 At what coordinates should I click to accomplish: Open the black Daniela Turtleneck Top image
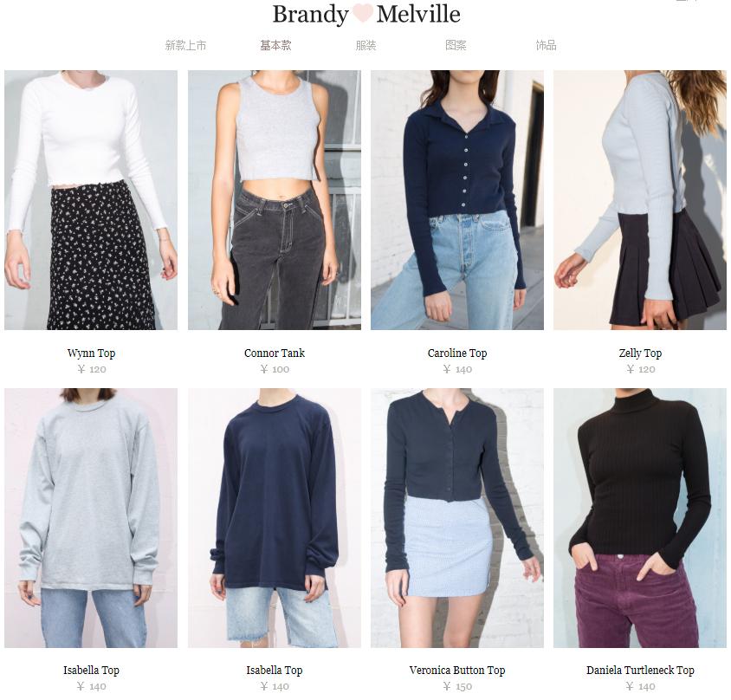pyautogui.click(x=639, y=518)
